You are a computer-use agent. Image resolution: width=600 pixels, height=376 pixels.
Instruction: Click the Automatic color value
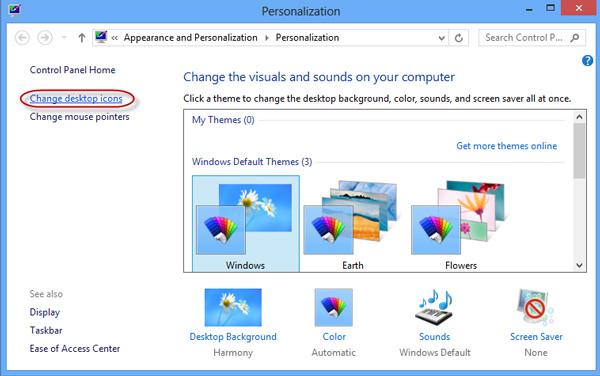coord(334,353)
